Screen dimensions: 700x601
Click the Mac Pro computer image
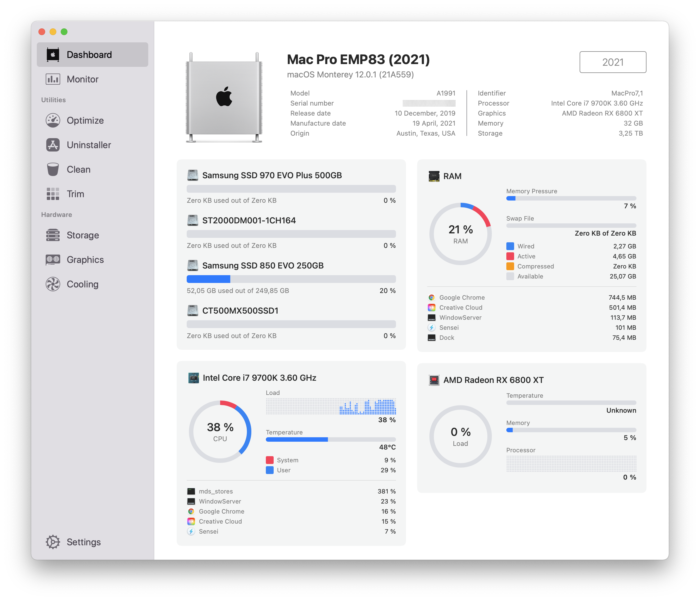click(224, 97)
